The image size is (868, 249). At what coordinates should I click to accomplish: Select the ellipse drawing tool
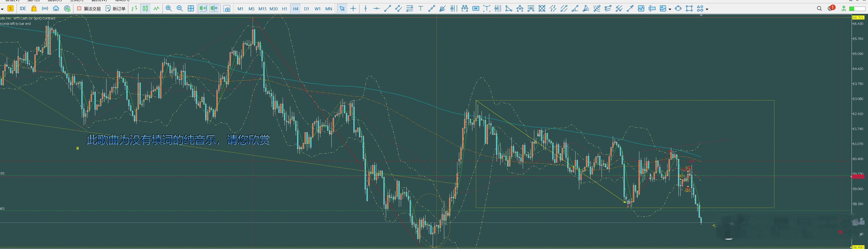[678, 8]
